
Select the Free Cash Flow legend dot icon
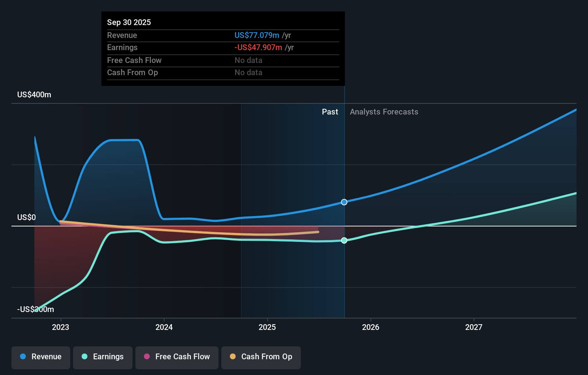[x=147, y=357]
